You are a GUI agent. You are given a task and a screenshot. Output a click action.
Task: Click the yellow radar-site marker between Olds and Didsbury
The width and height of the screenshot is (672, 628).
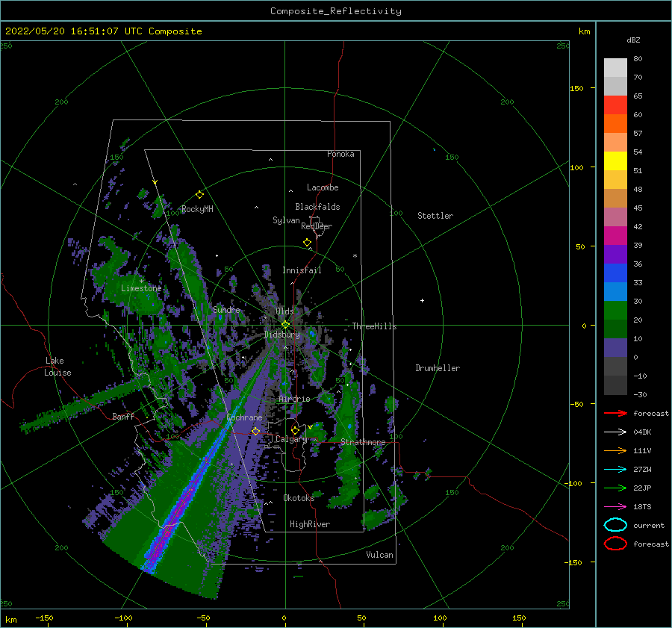285,325
